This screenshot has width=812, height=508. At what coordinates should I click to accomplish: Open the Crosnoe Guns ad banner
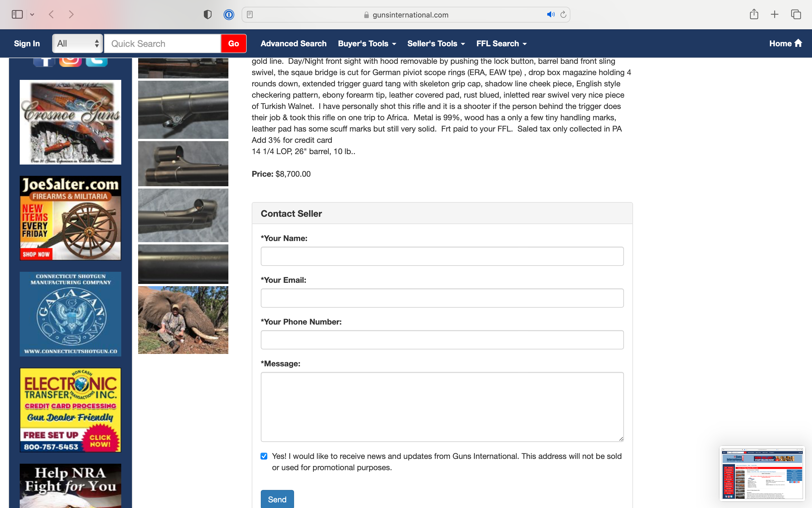pyautogui.click(x=70, y=122)
